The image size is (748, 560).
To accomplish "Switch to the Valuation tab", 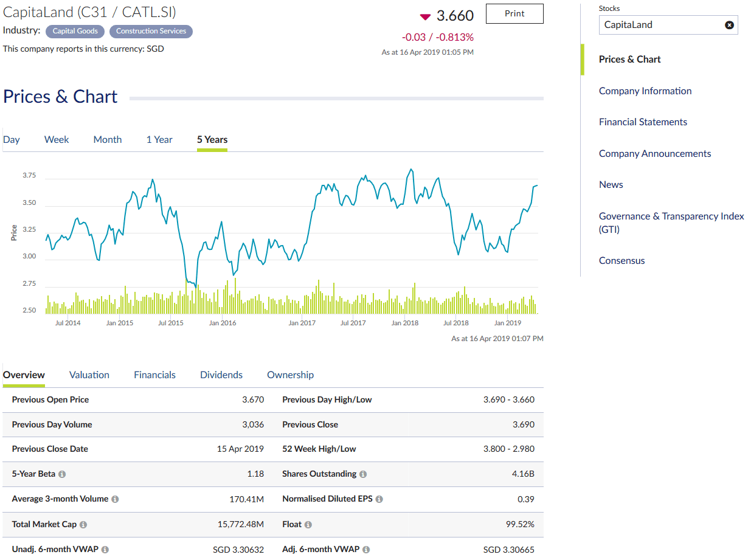I will click(x=89, y=375).
